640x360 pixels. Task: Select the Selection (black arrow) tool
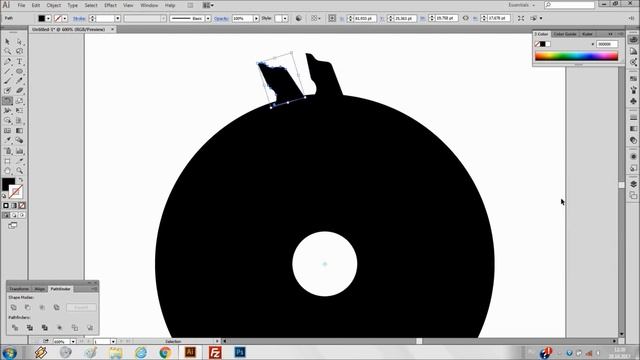tap(7, 42)
